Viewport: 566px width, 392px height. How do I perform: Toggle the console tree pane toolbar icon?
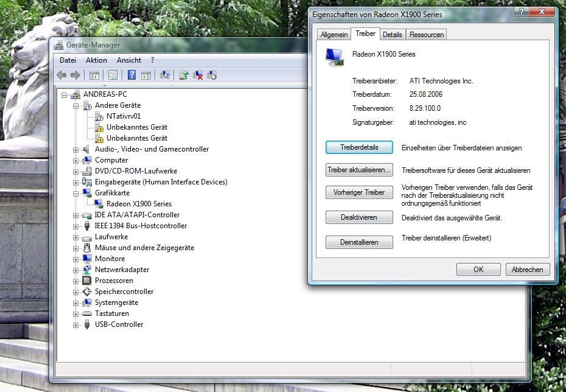tap(94, 75)
